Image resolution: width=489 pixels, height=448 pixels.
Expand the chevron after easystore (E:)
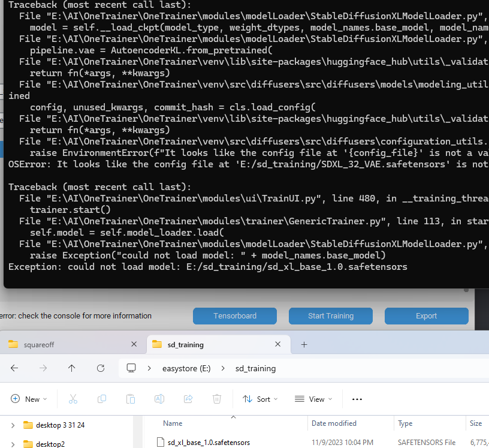click(x=223, y=368)
